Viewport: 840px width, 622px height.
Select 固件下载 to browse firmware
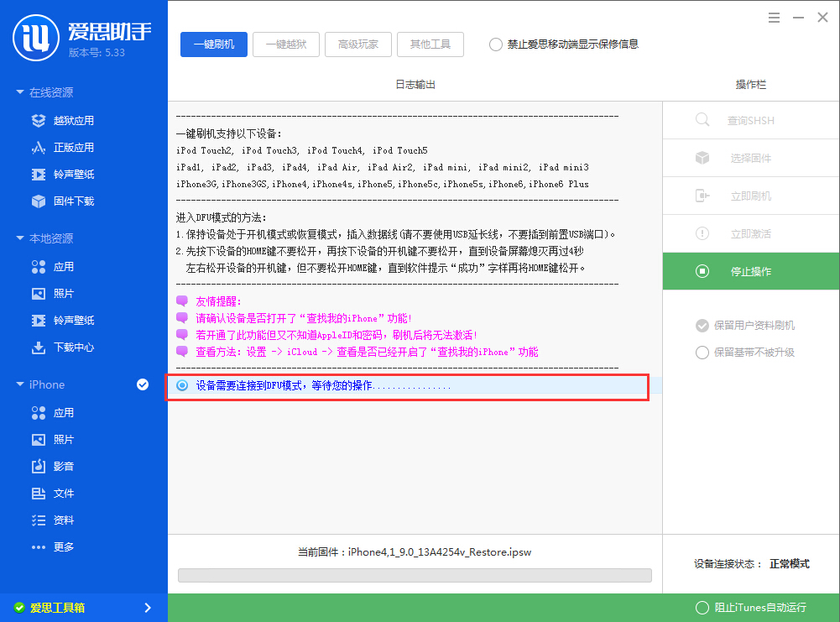click(60, 201)
